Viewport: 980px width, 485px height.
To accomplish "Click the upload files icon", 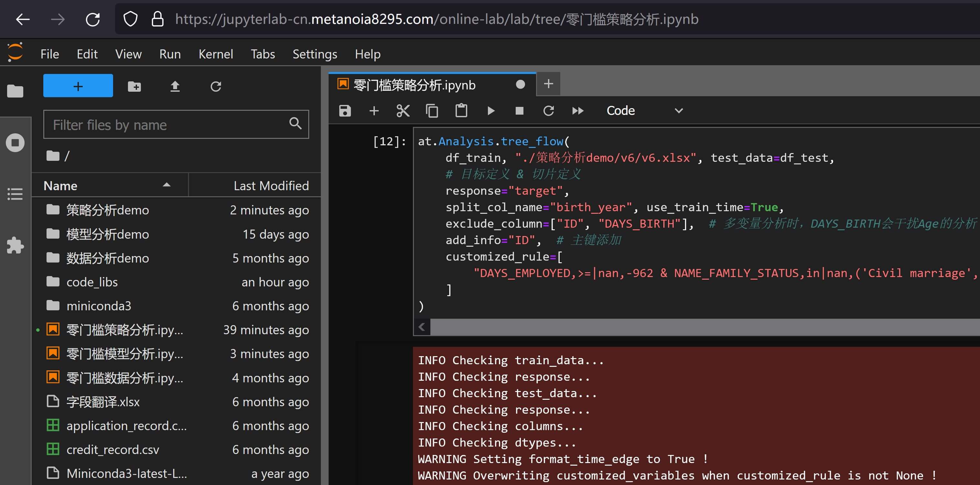I will (x=174, y=86).
